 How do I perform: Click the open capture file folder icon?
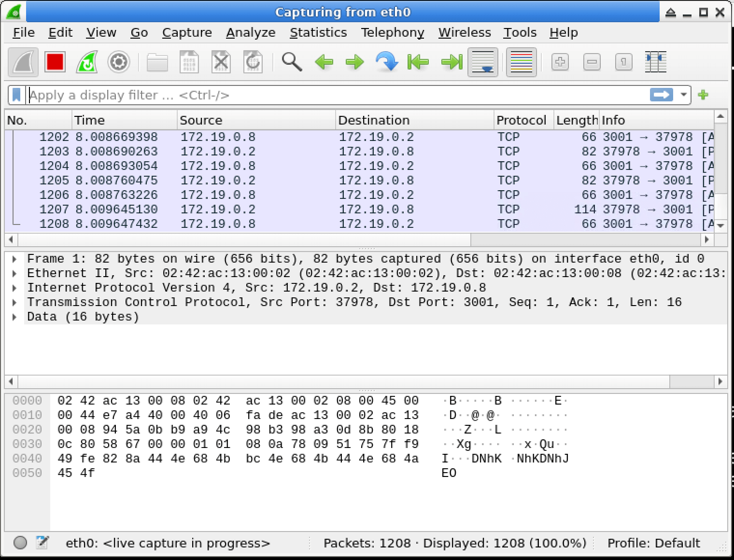tap(157, 62)
